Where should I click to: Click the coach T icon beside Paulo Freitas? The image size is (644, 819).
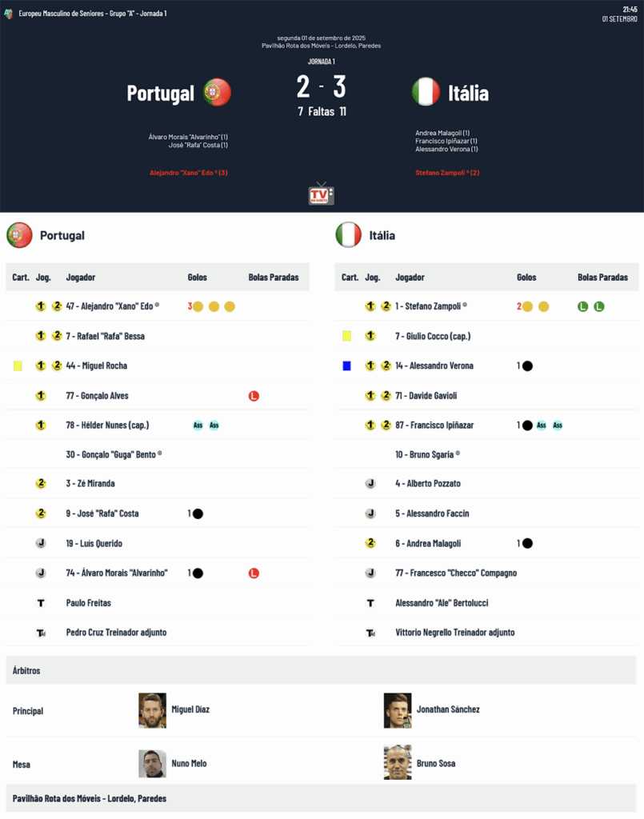point(41,603)
